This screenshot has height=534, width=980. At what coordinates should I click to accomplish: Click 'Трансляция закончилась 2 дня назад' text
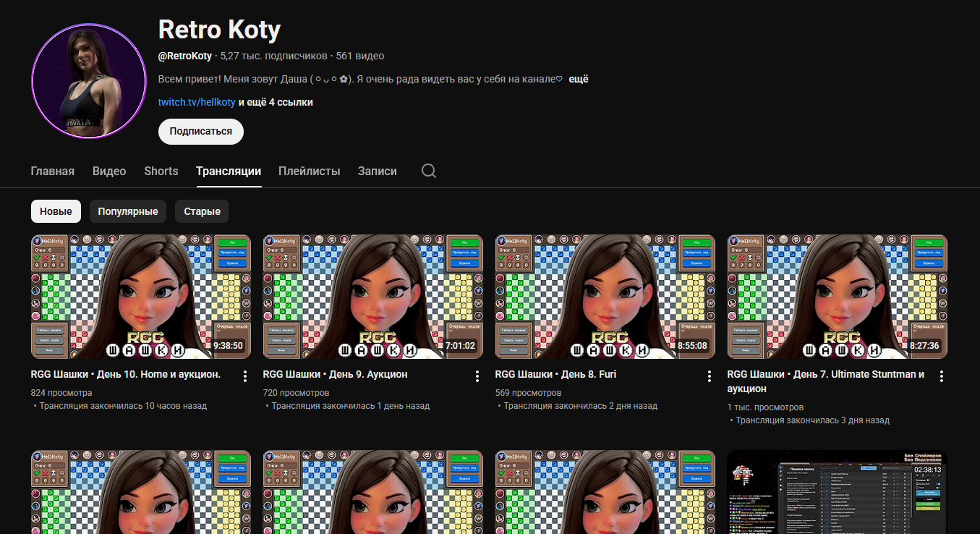581,406
